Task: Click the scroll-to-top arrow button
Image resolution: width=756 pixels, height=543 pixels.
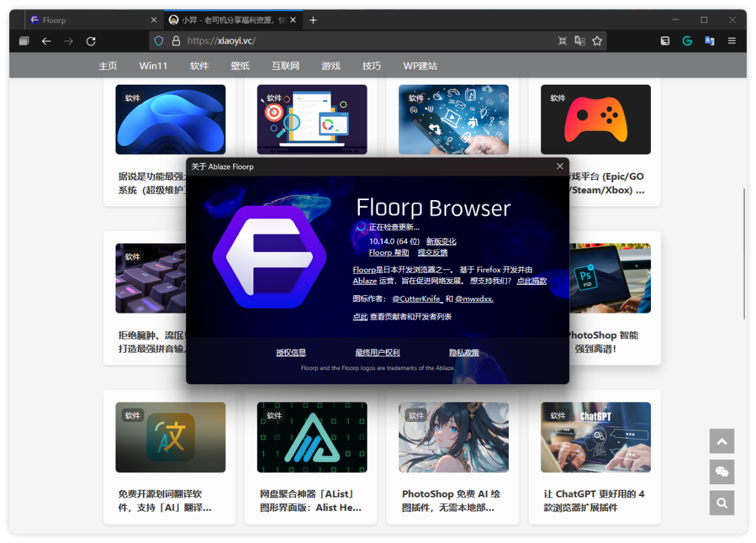Action: [x=722, y=442]
